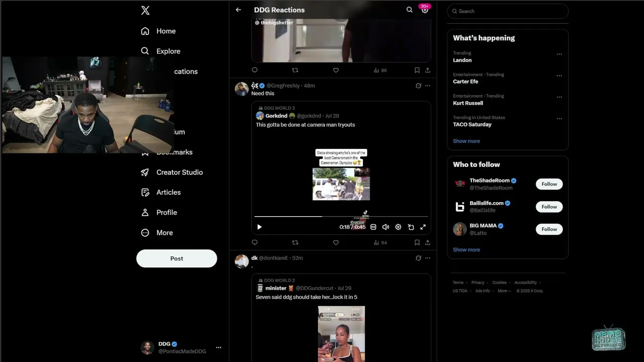Go back from DDG Reactions
Screen dimensions: 644x362
[238, 10]
